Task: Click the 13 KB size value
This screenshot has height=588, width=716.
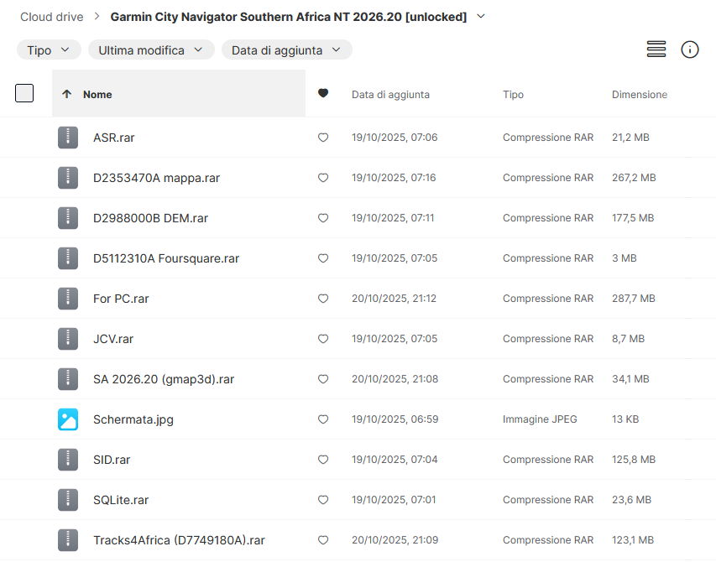Action: [625, 419]
